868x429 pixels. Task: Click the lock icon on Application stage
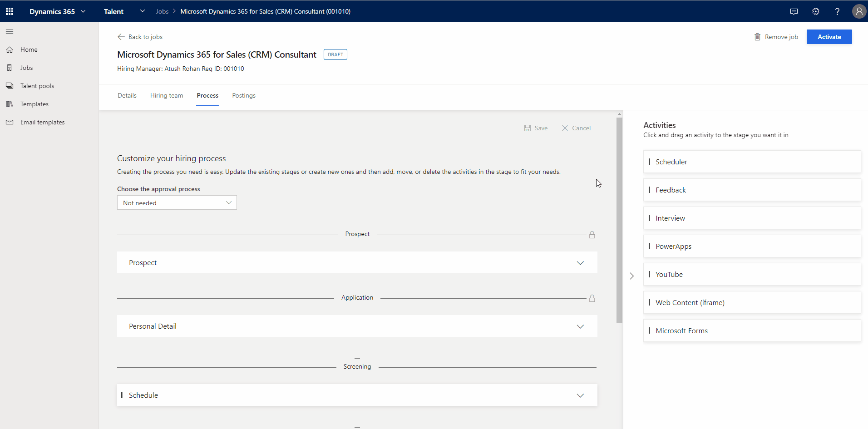point(592,298)
